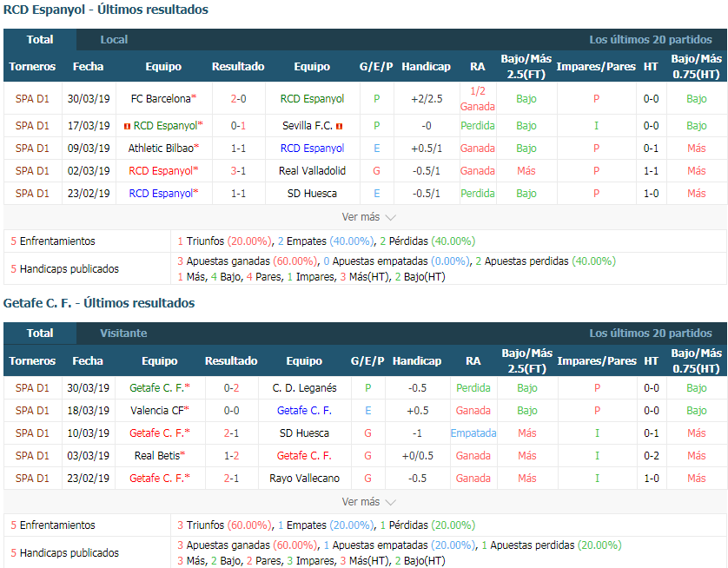Click the 'Bajo/Más 2.5(FT)' header in Getafe table

[527, 361]
